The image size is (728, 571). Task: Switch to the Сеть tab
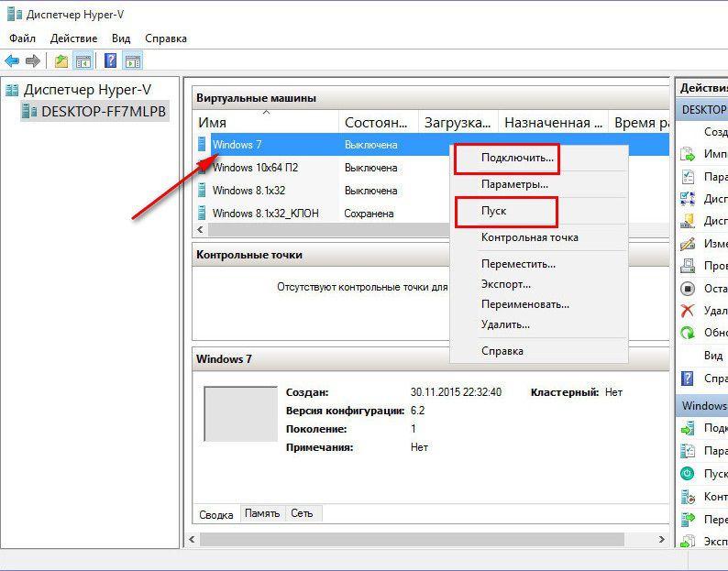(x=302, y=514)
